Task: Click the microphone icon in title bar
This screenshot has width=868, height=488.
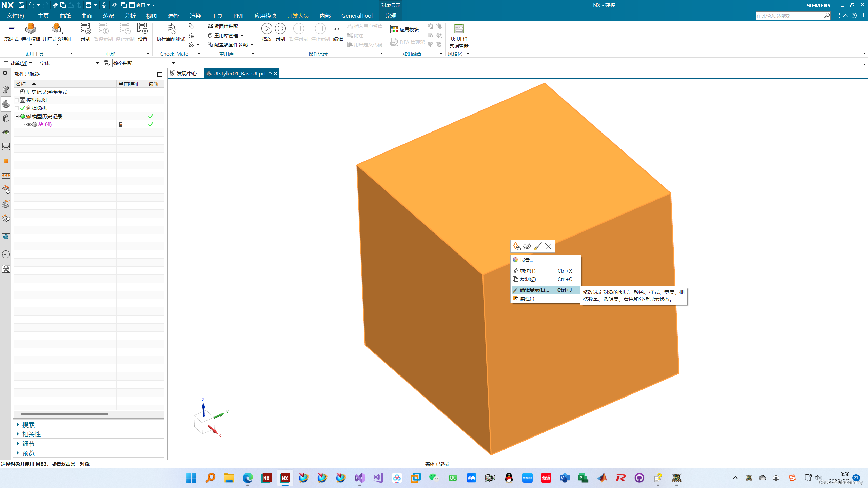Action: pos(104,5)
